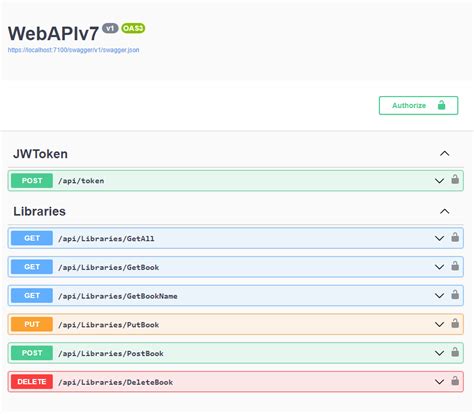Expand the DeleteBook endpoint arrow
Screen dimensions: 474x414
tap(439, 382)
